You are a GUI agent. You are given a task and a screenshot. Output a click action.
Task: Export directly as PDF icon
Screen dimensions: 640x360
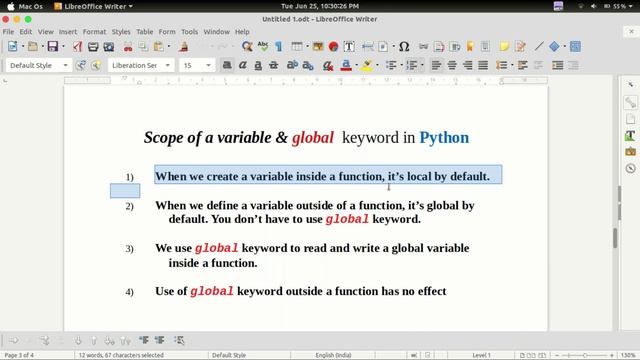coord(77,47)
